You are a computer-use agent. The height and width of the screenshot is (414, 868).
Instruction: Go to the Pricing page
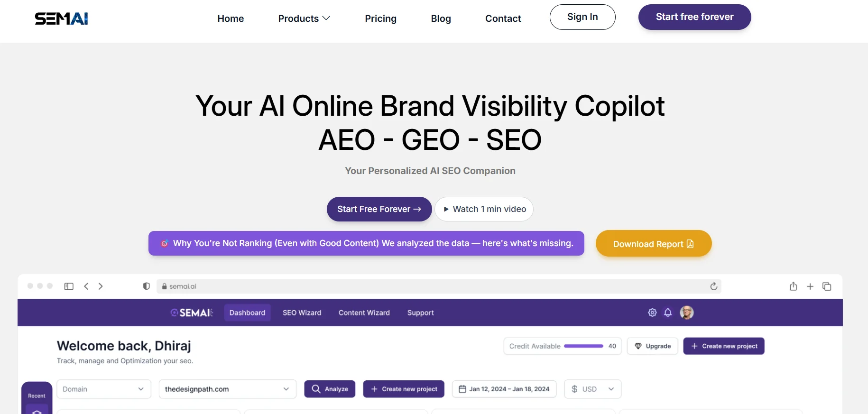pyautogui.click(x=380, y=18)
